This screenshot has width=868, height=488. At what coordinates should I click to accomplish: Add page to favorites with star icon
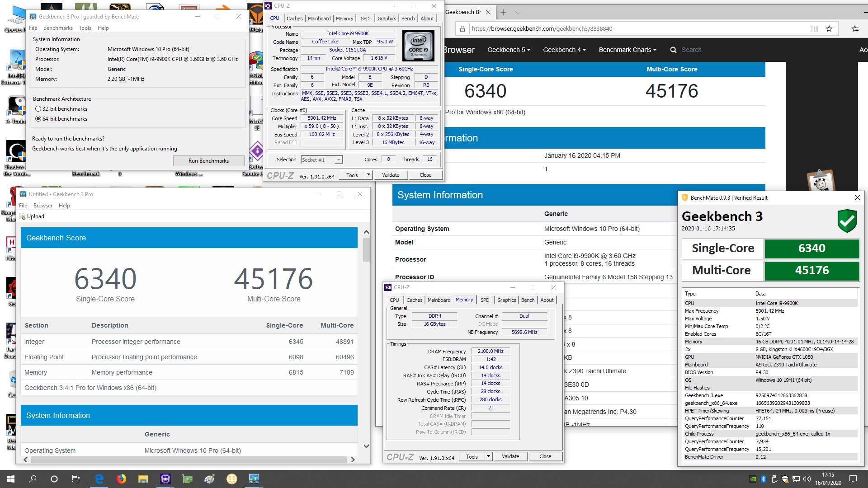829,28
